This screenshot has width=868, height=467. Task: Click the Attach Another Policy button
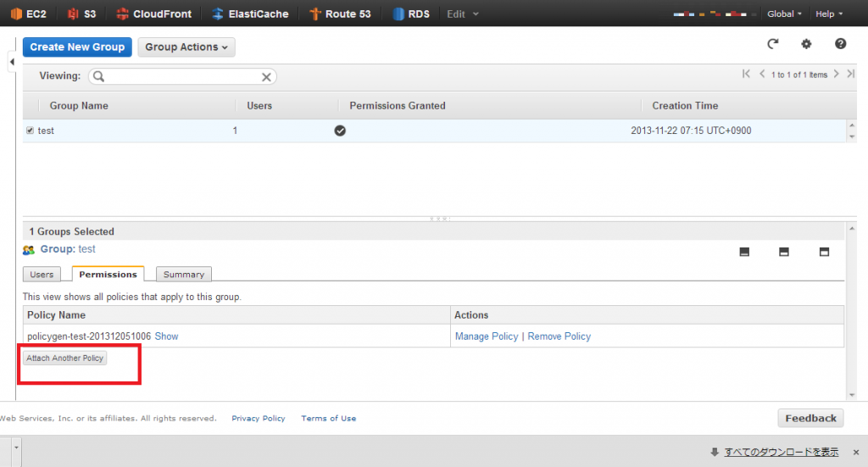click(x=64, y=358)
